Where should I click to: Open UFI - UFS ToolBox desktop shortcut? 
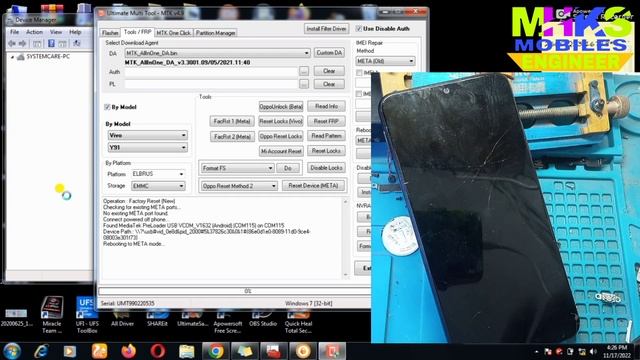pyautogui.click(x=87, y=315)
